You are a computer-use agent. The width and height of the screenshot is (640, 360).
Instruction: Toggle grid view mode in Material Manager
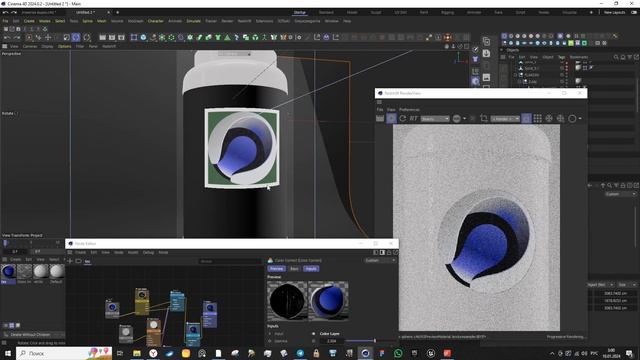click(x=11, y=325)
